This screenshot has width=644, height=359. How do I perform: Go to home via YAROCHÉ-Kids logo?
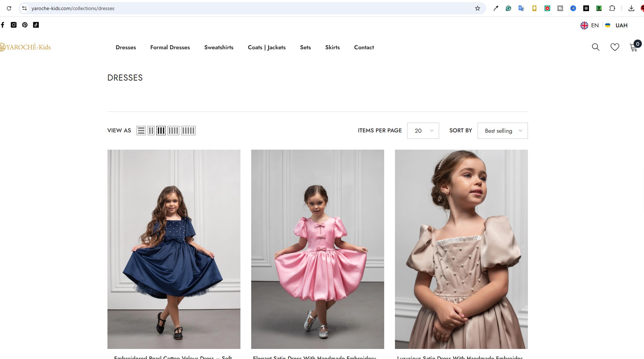pos(25,47)
